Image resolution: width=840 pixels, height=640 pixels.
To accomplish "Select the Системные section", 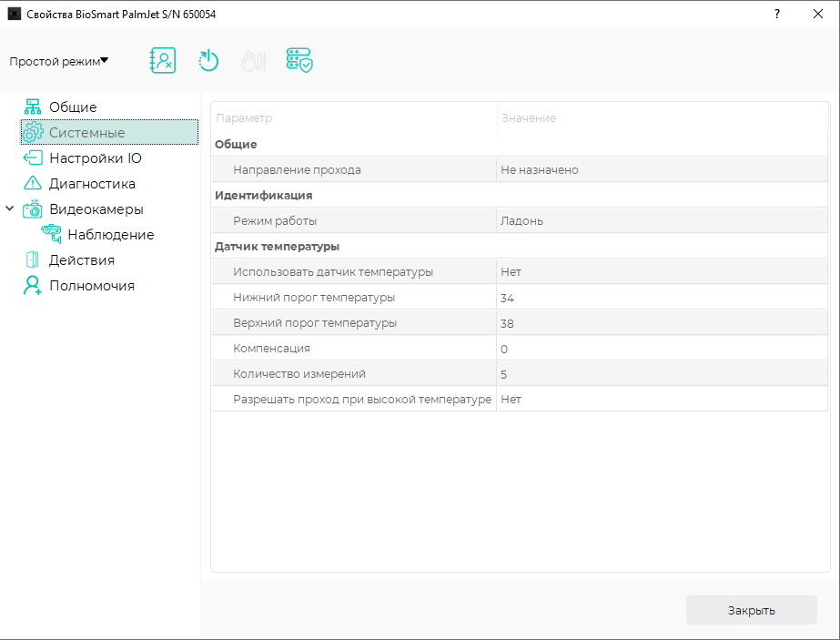I will pos(109,132).
